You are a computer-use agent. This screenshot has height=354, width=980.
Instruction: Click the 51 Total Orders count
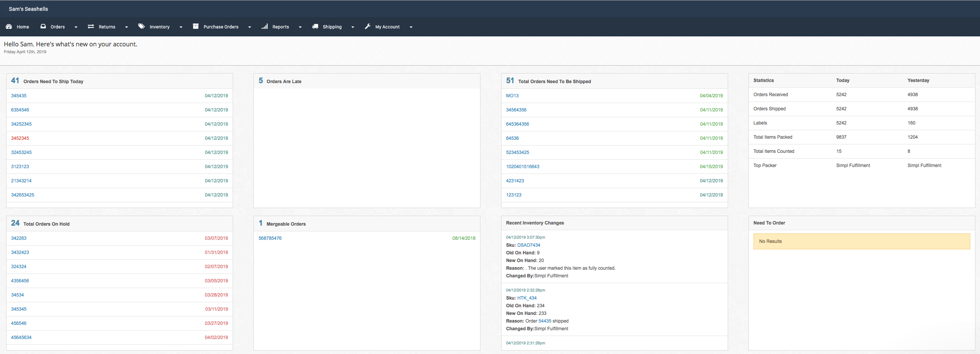coord(510,80)
